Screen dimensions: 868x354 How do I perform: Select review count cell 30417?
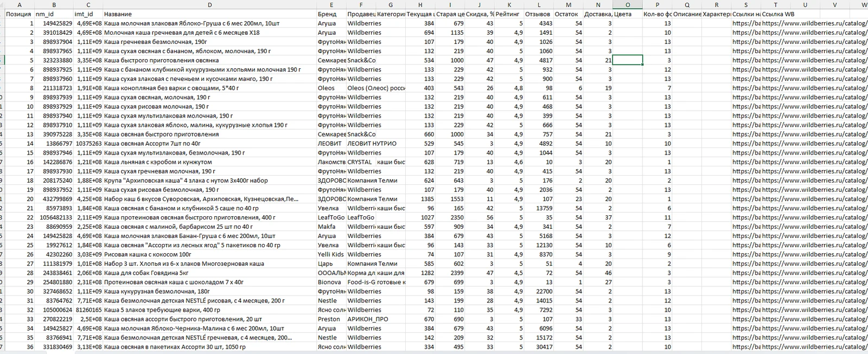coord(539,347)
